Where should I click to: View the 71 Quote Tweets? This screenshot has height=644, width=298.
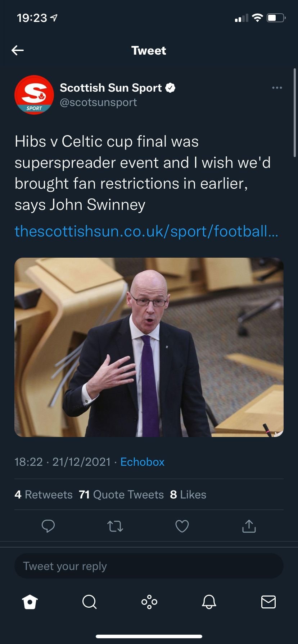click(x=121, y=494)
